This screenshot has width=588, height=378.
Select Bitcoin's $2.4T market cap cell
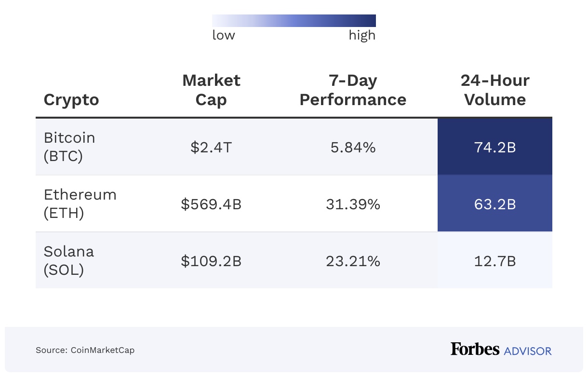[211, 147]
